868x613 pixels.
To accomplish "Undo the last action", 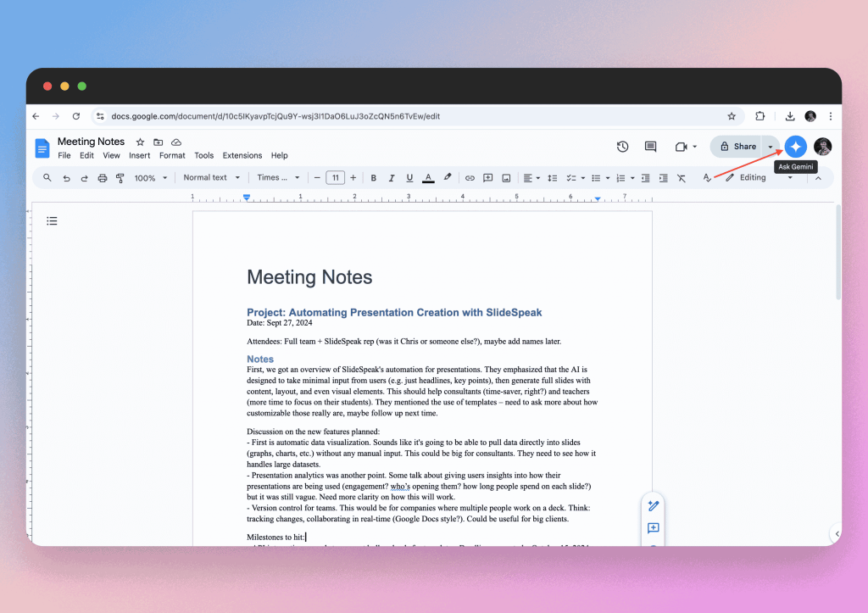I will pos(66,178).
